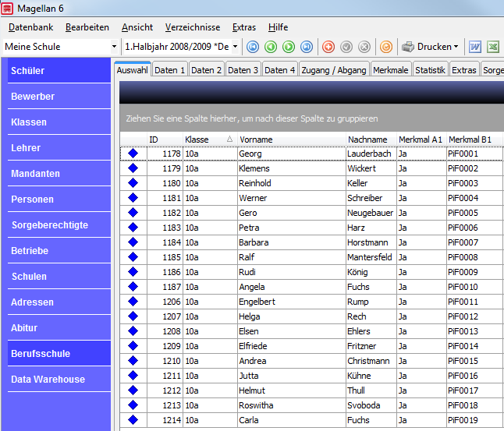The image size is (504, 431).
Task: Select the row for Georg Lauderbach
Action: [x=312, y=154]
